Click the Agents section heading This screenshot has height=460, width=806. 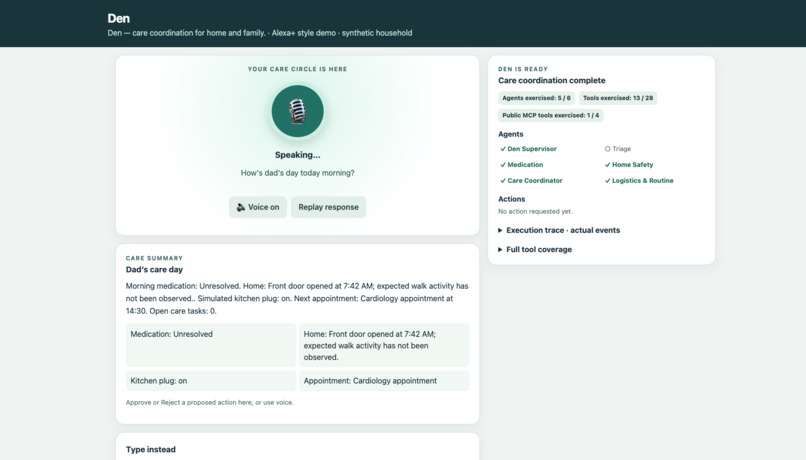510,134
